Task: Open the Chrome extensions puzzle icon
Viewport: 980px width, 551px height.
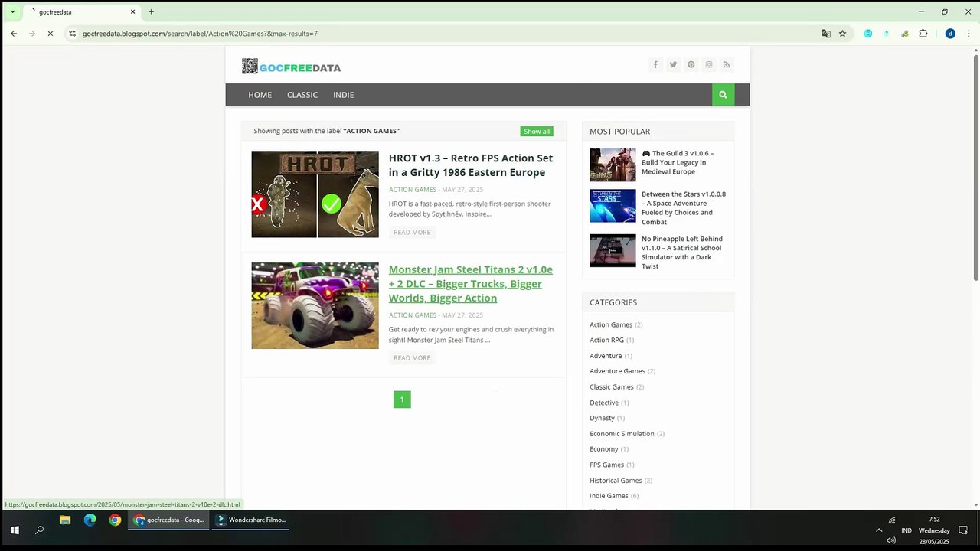Action: 923,34
